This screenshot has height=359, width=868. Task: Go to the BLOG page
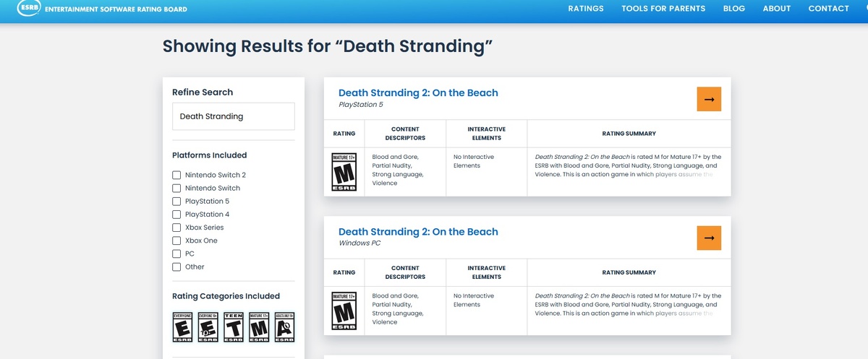tap(734, 9)
